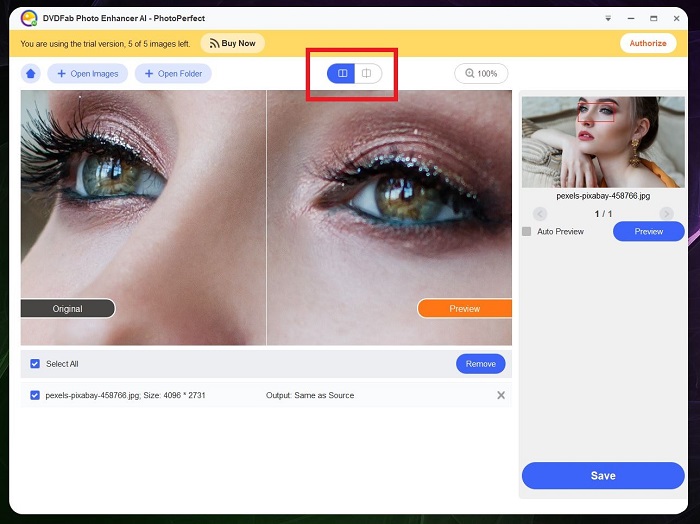This screenshot has height=524, width=700.
Task: Click the Buy Now button
Action: click(x=233, y=43)
